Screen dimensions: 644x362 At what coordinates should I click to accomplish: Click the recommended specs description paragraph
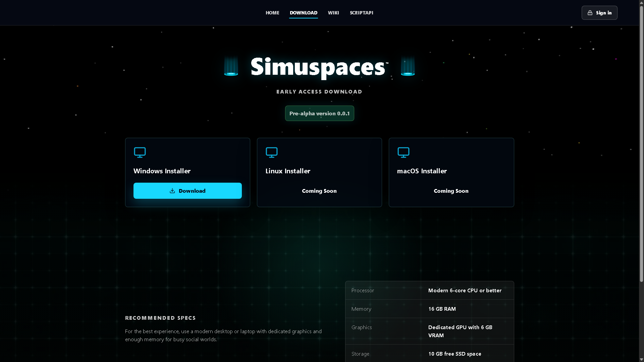[x=223, y=335]
